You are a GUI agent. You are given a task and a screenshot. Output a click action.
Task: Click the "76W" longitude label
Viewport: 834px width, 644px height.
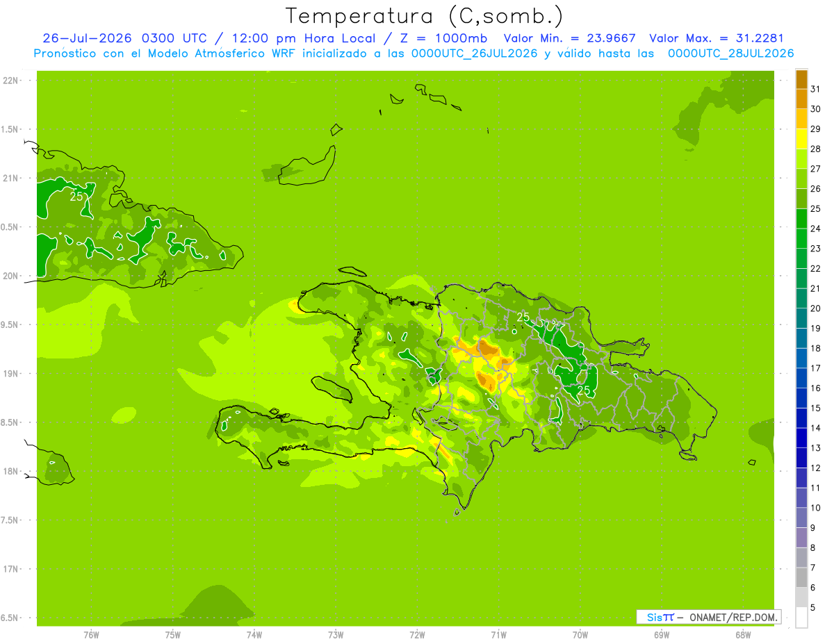(x=91, y=635)
